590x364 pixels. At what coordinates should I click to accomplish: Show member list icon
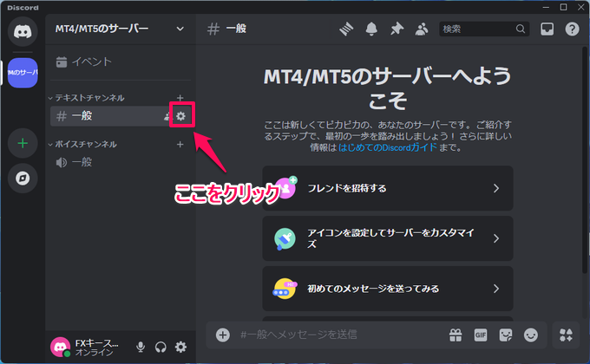[422, 29]
